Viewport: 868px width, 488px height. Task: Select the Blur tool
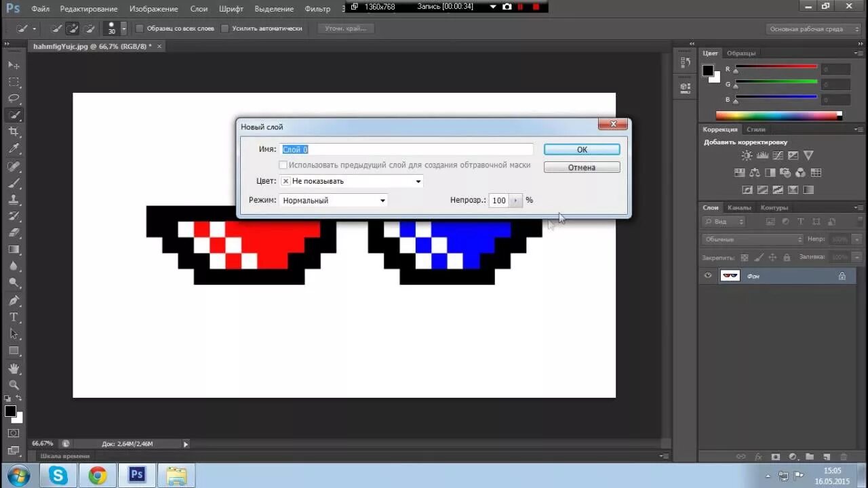tap(14, 266)
